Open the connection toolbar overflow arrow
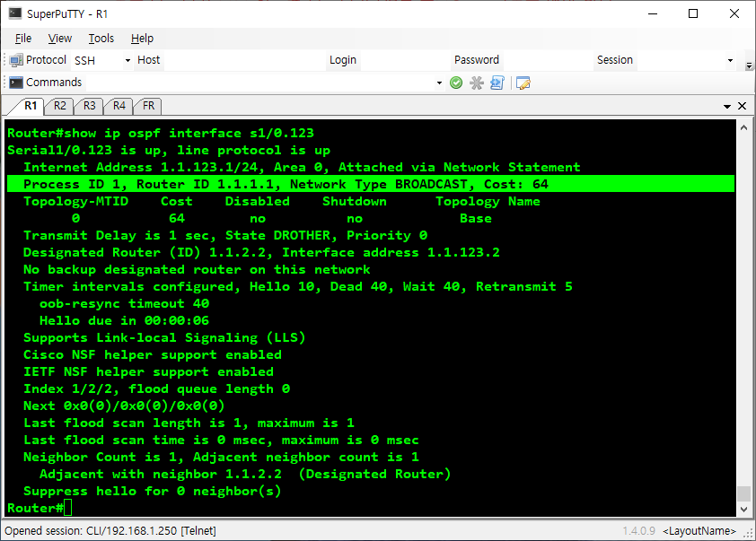 [x=749, y=66]
